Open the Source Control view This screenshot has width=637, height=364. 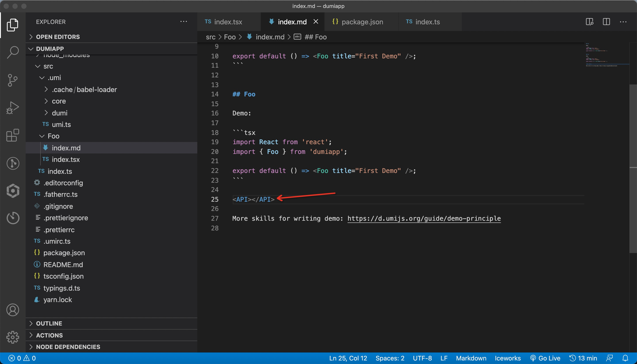tap(13, 80)
